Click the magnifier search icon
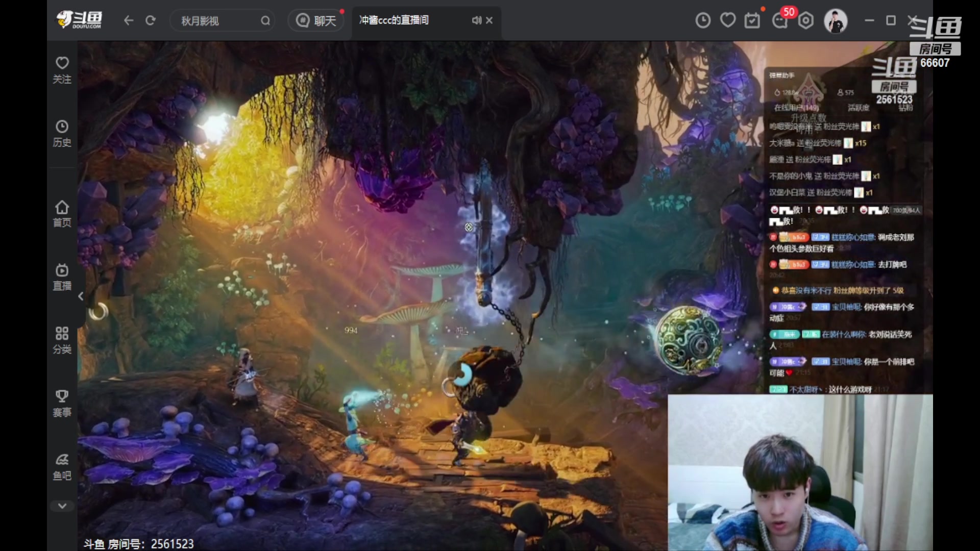This screenshot has width=980, height=551. (265, 20)
